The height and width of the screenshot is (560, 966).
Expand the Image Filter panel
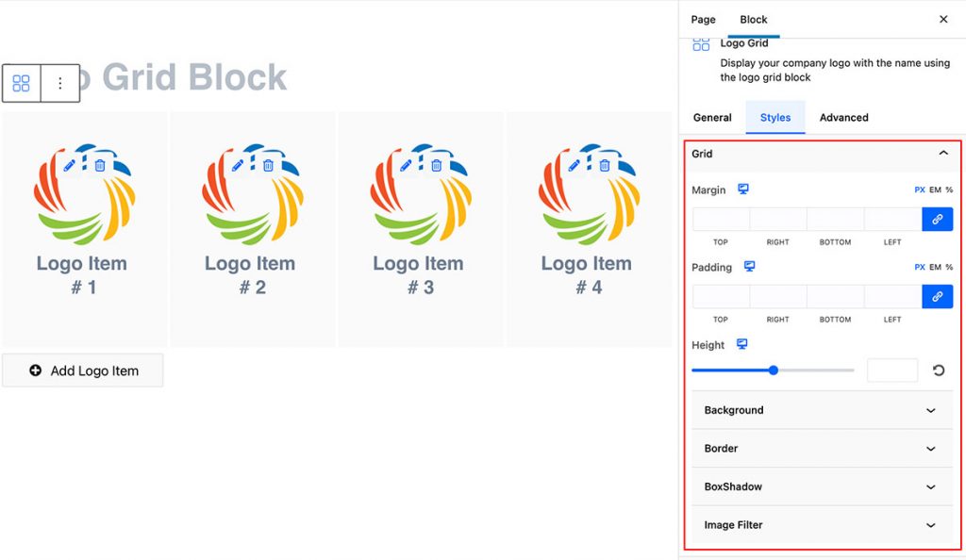click(x=822, y=525)
